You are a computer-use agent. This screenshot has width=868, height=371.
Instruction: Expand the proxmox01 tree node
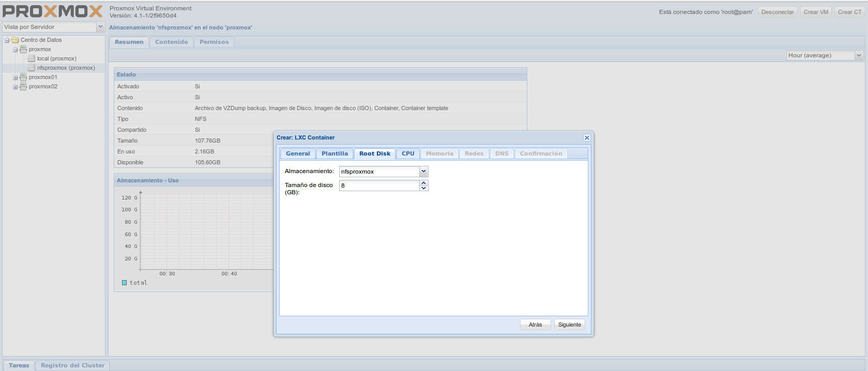tap(16, 78)
